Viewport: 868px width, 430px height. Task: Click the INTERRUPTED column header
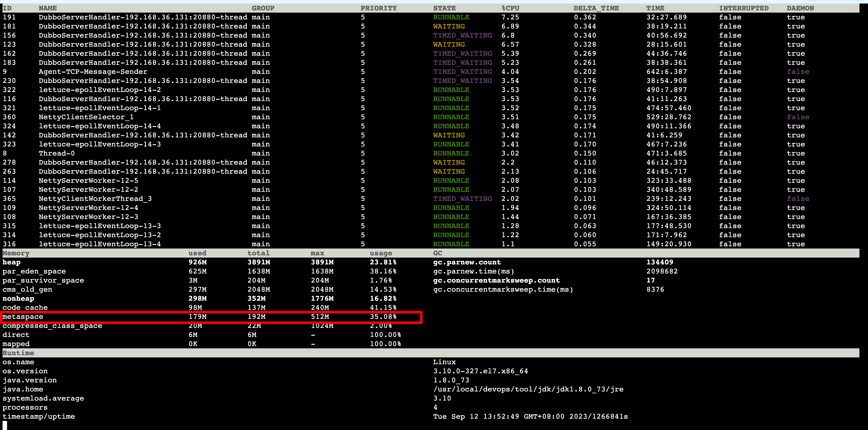click(x=744, y=8)
